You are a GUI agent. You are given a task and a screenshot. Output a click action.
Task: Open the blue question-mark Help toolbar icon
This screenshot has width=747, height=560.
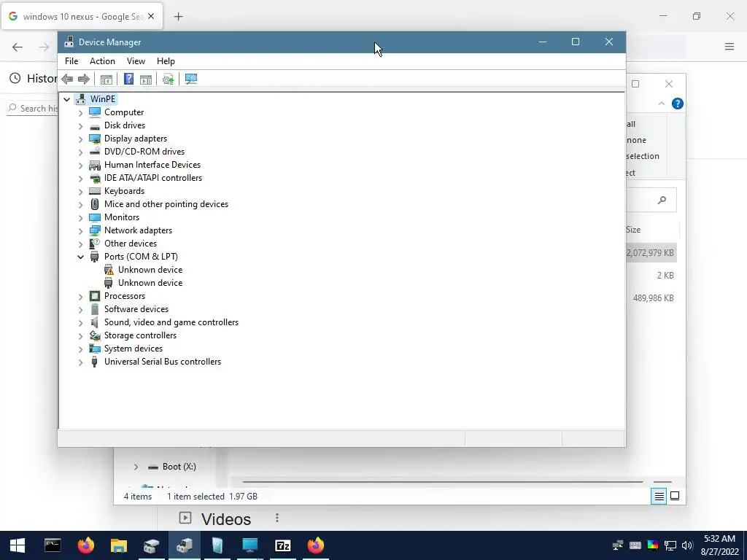pyautogui.click(x=128, y=79)
